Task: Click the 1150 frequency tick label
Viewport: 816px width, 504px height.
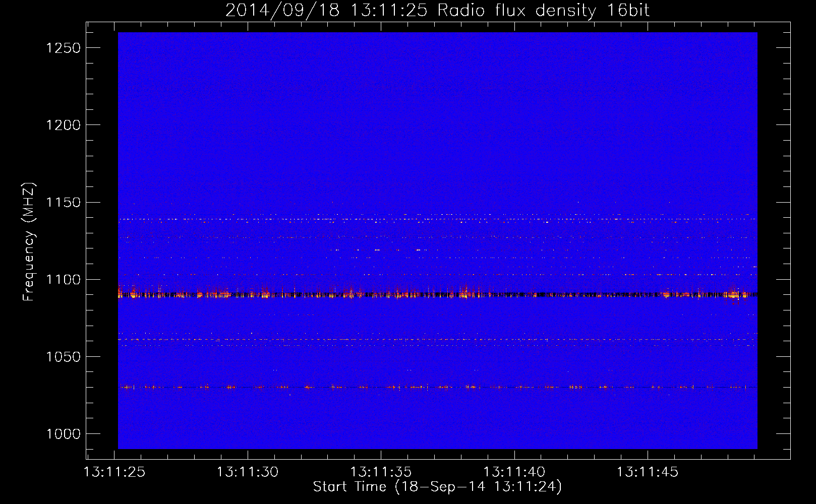Action: (x=63, y=203)
